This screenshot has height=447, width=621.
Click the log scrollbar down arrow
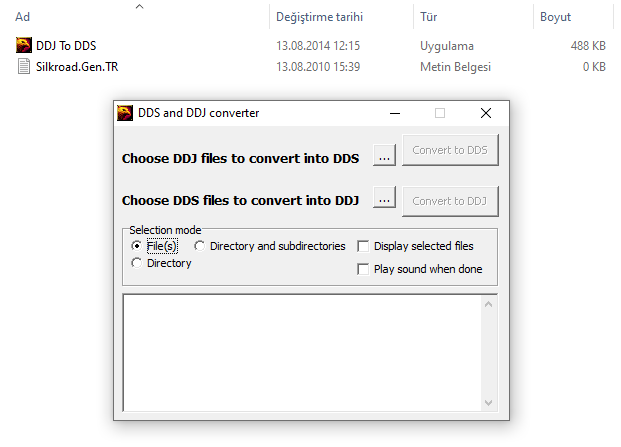point(488,403)
